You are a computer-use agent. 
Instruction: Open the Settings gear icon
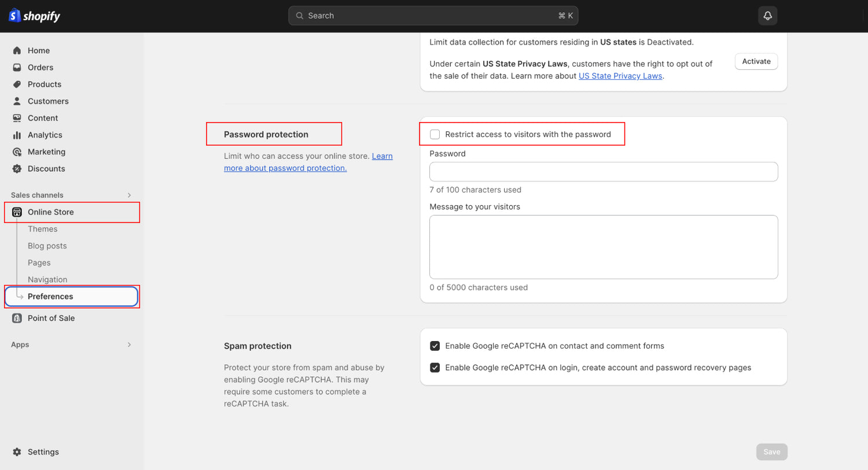17,452
